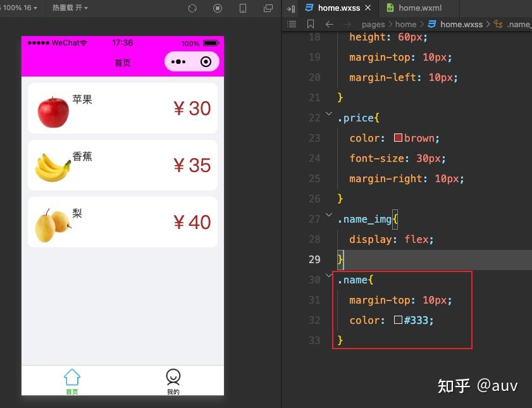Click the outline list icon above the editor
The width and height of the screenshot is (532, 408).
click(292, 24)
